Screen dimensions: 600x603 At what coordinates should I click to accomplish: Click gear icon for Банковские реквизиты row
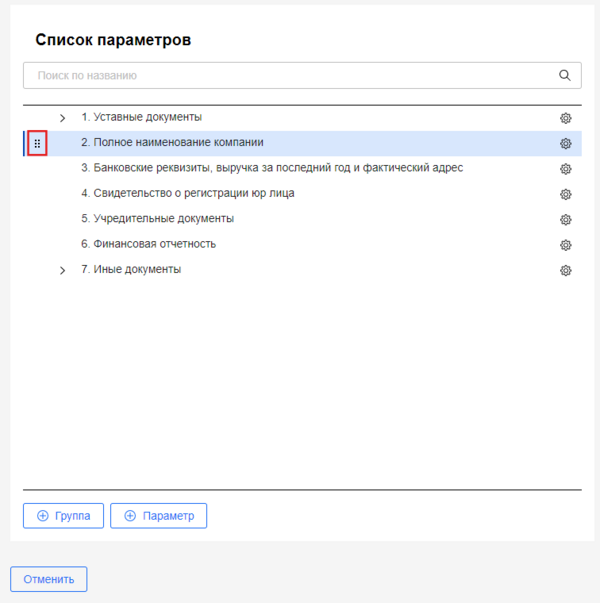(x=565, y=169)
